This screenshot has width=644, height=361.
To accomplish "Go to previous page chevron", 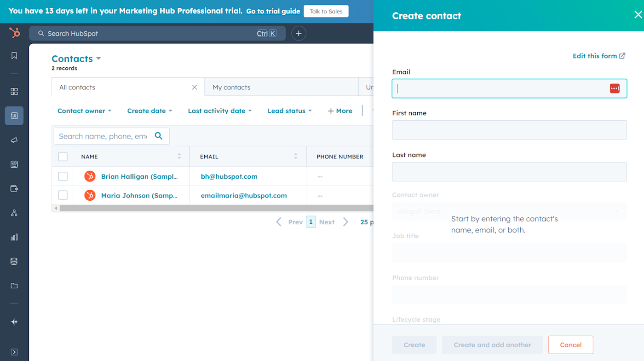I will (279, 222).
